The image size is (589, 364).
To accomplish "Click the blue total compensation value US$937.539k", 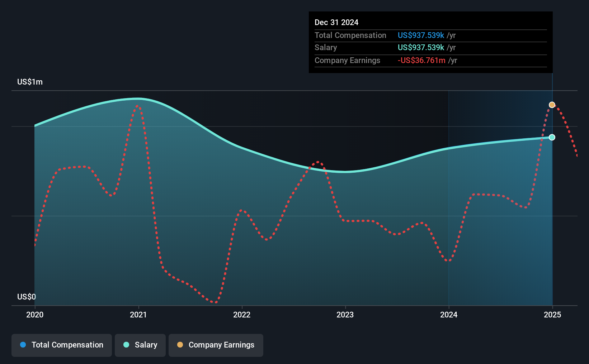I will [x=421, y=35].
